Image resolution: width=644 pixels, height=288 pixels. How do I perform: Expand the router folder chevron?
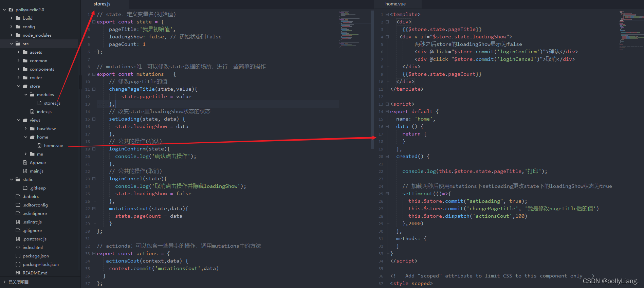coord(19,78)
